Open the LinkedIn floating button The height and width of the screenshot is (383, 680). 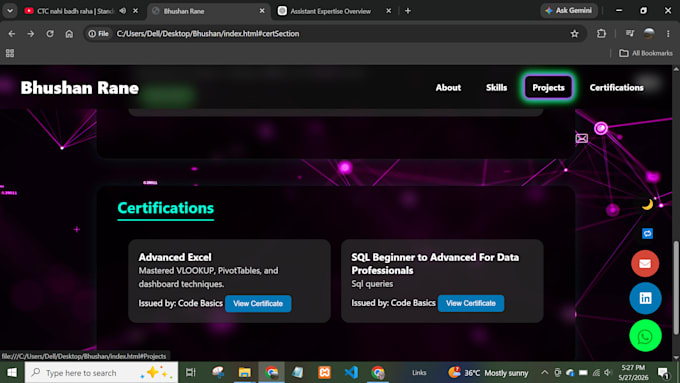(645, 298)
